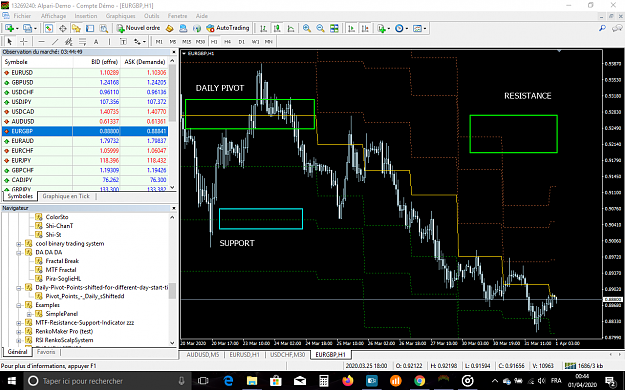
Task: Collapse the Daily-Pivot-Points-shifted folder
Action: (19, 288)
